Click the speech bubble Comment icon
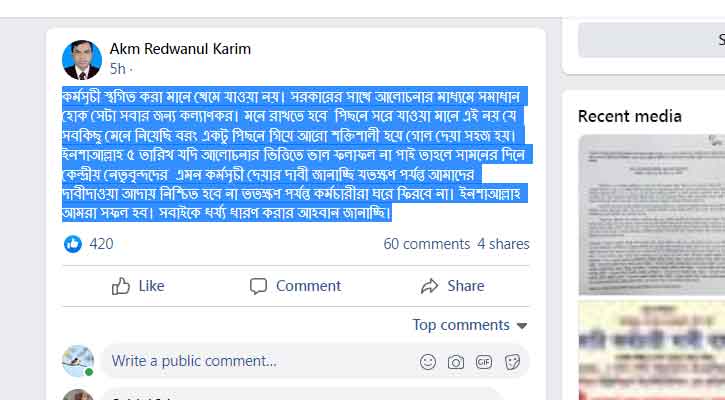 pos(259,286)
